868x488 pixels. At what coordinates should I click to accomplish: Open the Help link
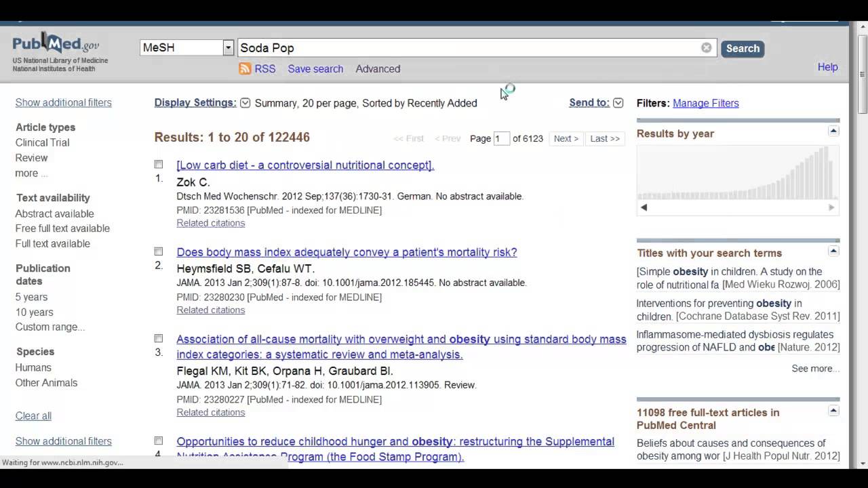(827, 67)
